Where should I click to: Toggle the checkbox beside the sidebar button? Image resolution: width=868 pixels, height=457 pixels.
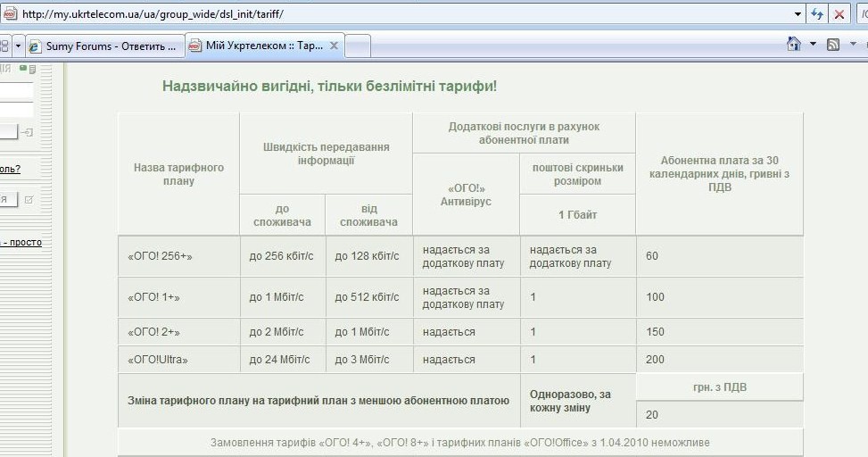[x=29, y=199]
